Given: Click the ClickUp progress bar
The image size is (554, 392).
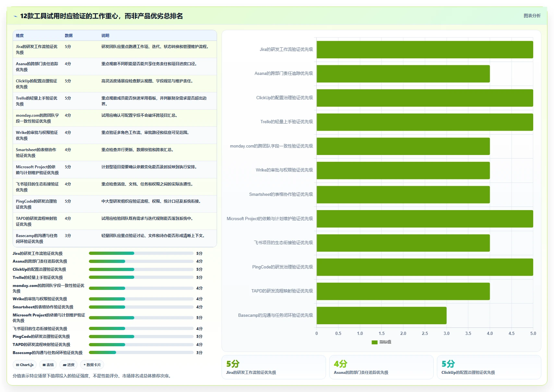Looking at the screenshot, I should (141, 269).
